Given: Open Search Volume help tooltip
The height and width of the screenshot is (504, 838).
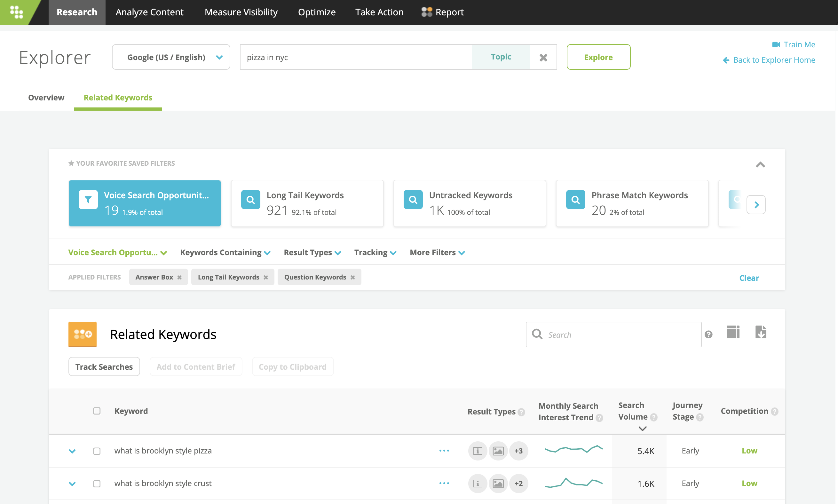Looking at the screenshot, I should tap(653, 417).
